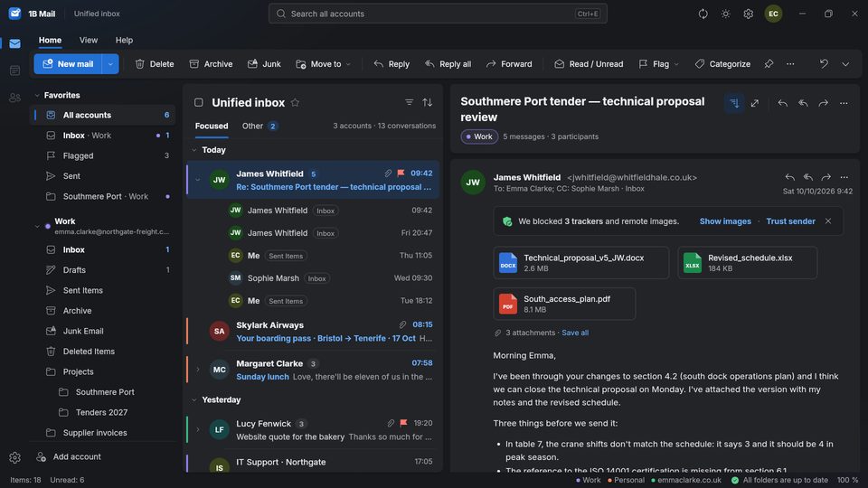Click the undo arrow in toolbar
The width and height of the screenshot is (868, 488).
pos(824,64)
